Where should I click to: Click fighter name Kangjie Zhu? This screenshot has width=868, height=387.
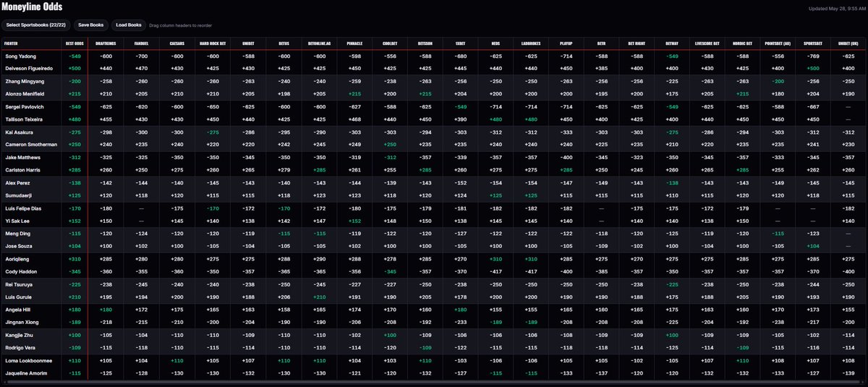[18, 336]
